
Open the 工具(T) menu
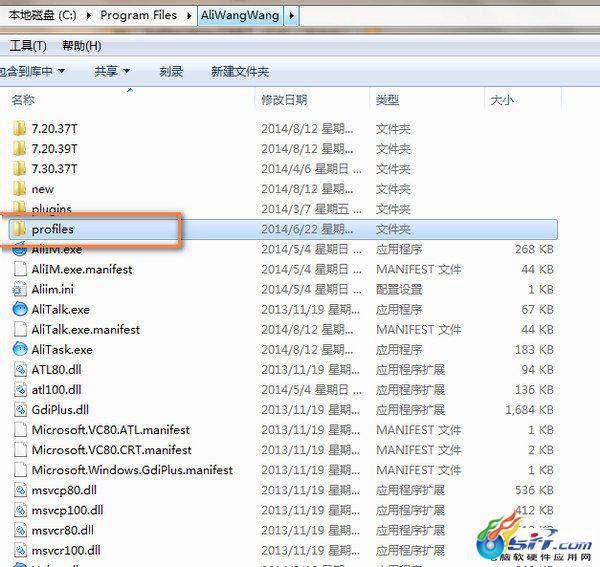28,46
